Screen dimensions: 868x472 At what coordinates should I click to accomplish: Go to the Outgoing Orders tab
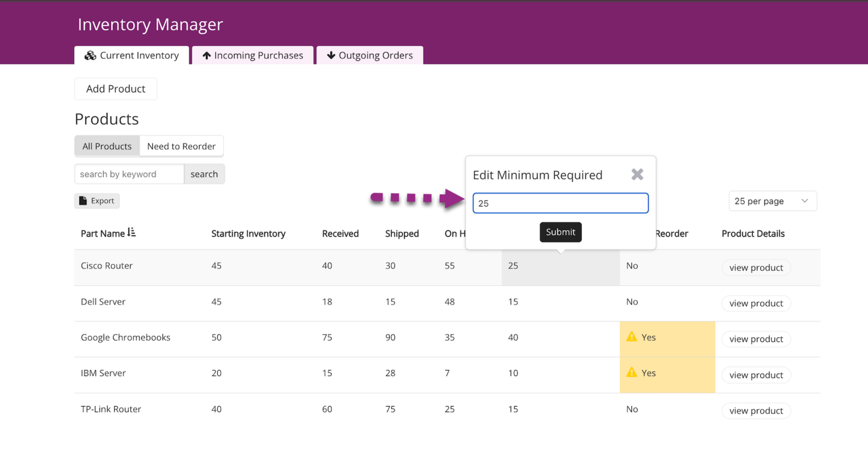(370, 56)
